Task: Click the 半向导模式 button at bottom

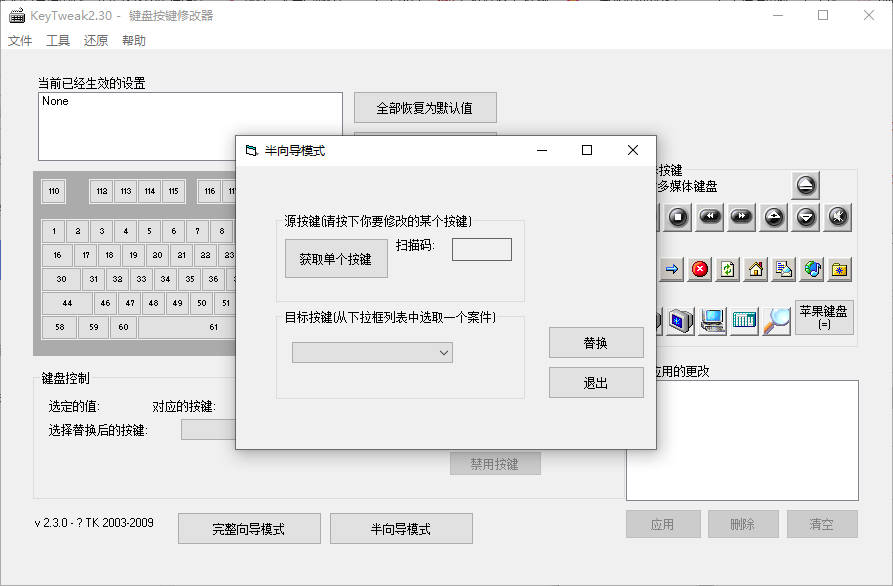Action: click(401, 528)
